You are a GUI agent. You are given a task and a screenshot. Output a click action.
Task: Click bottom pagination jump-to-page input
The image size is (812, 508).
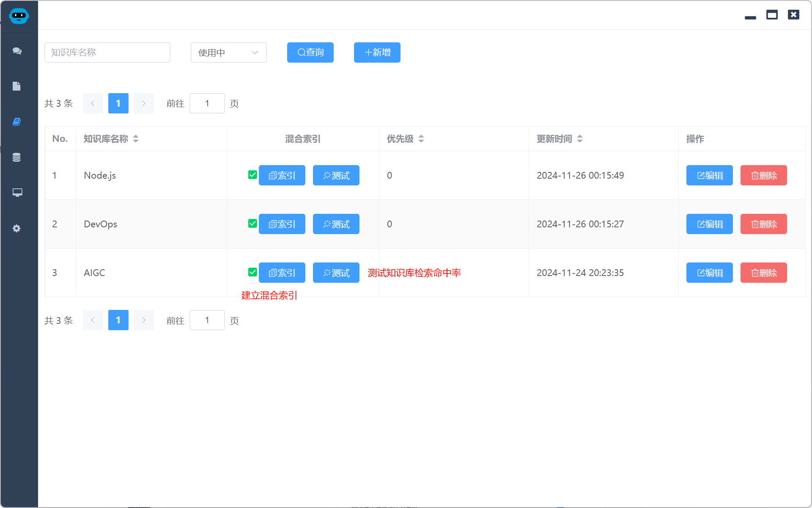207,320
